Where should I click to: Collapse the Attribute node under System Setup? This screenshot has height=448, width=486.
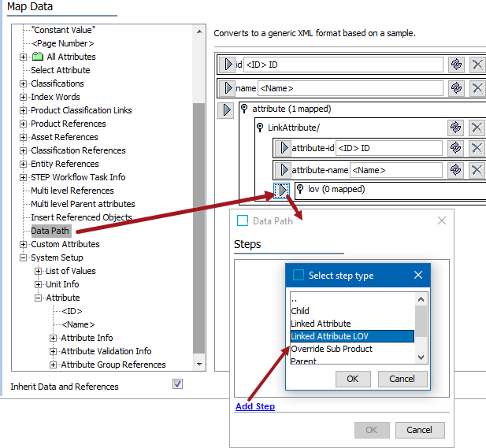tap(38, 298)
